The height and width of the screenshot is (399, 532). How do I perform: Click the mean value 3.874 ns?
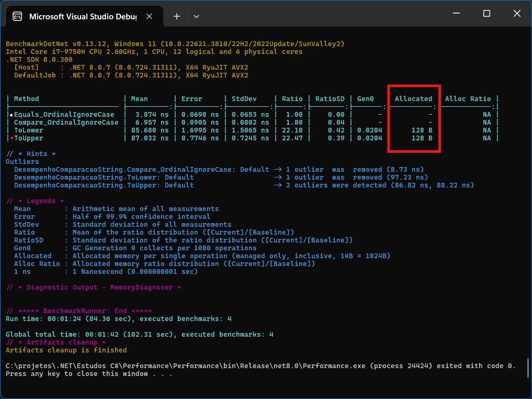[x=152, y=115]
